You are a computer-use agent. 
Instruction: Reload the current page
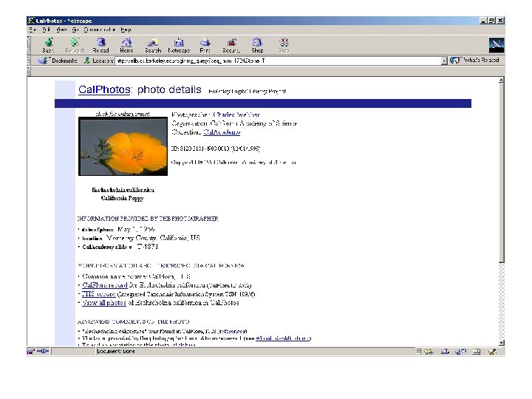coord(100,45)
